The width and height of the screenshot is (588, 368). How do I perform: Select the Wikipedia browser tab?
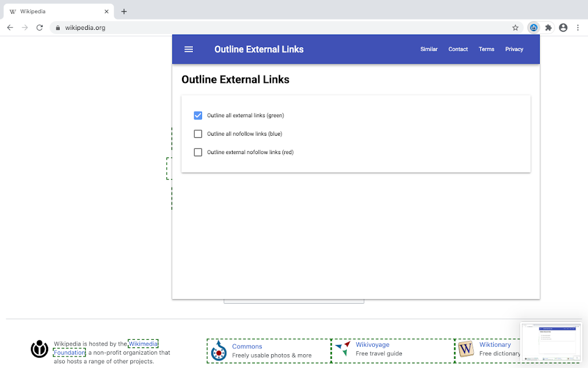pos(58,11)
